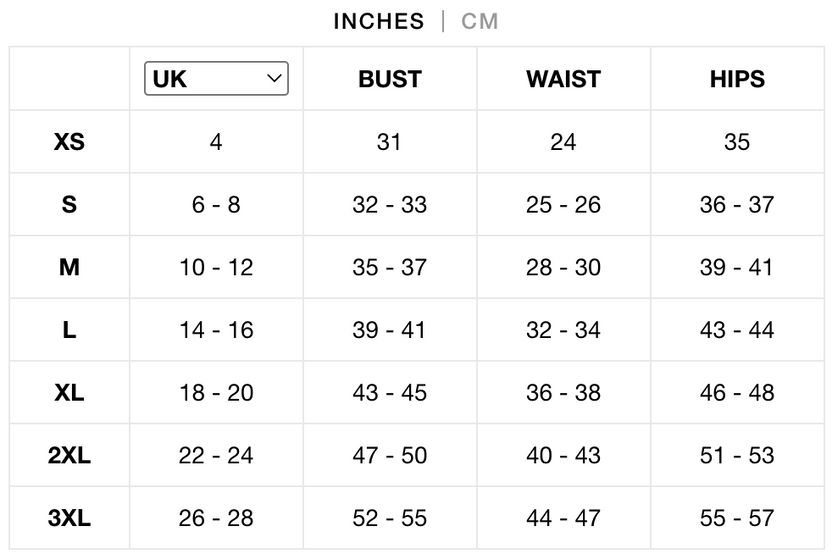Viewport: 832px width, 554px height.
Task: Select the 3XL size row label
Action: pyautogui.click(x=70, y=517)
